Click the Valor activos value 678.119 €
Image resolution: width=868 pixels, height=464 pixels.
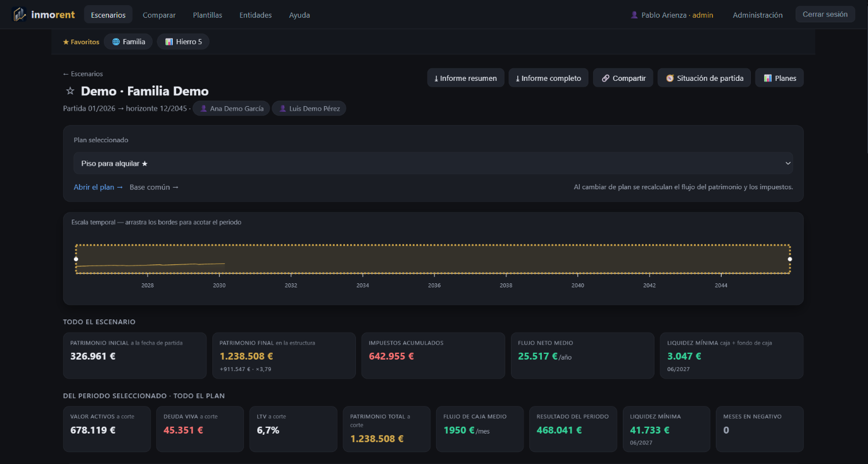click(93, 430)
